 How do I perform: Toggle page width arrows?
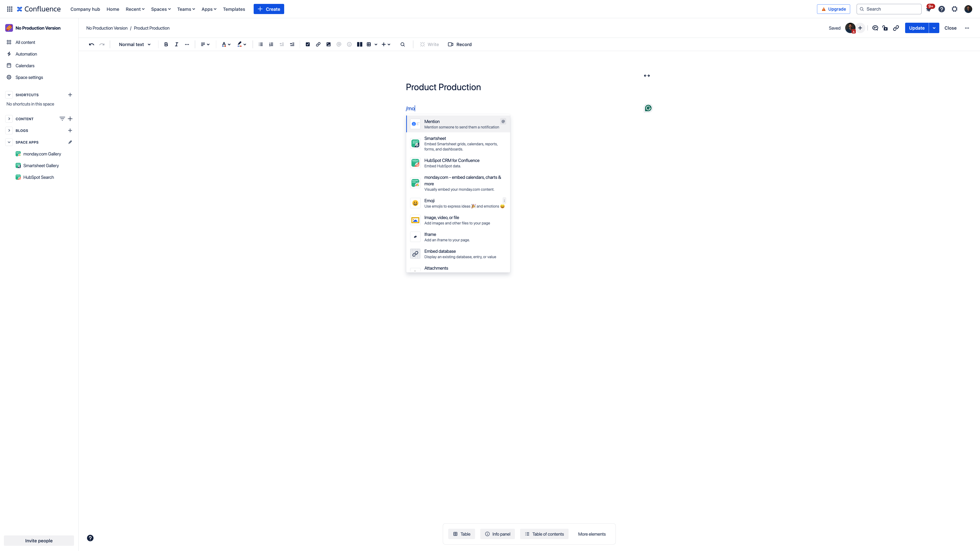647,76
